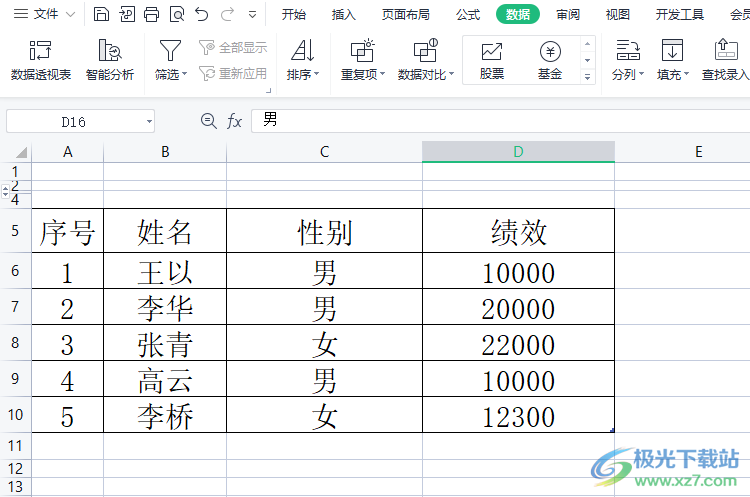Expand quick access toolbar customization dropdown
This screenshot has height=497, width=750.
253,15
